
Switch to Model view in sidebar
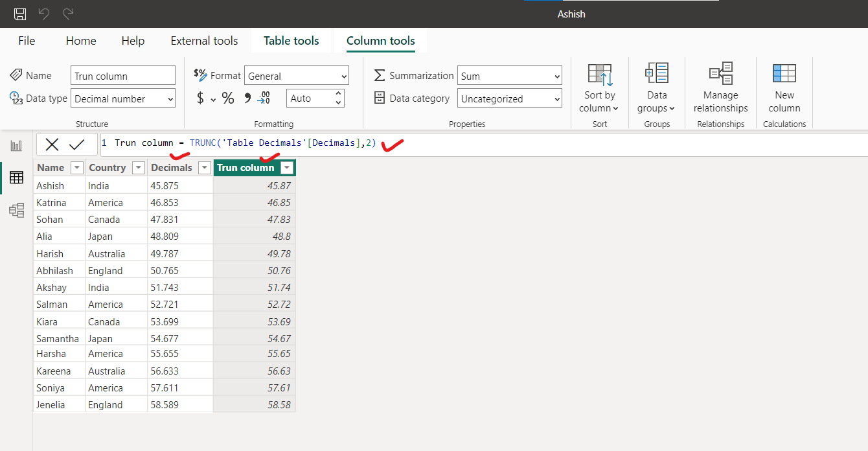click(x=16, y=210)
